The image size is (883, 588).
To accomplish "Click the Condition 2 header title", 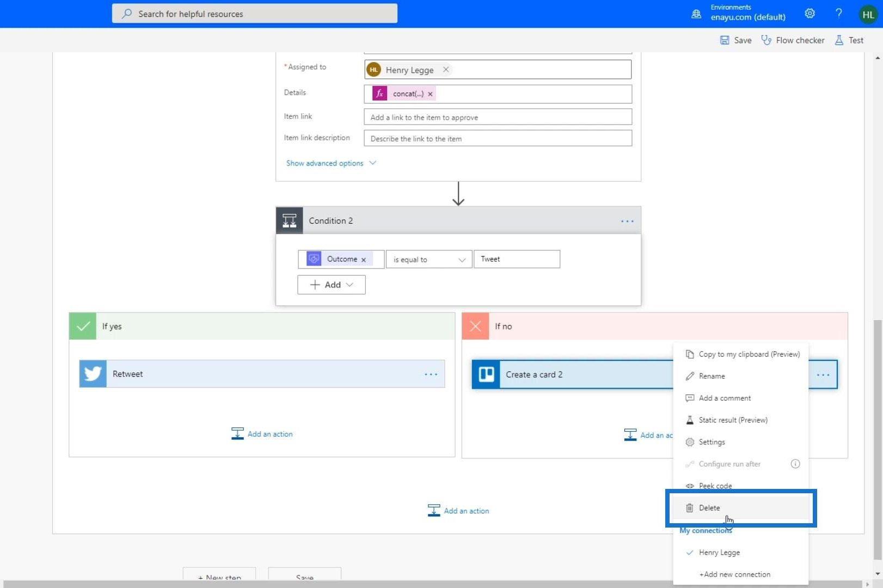I will 330,220.
